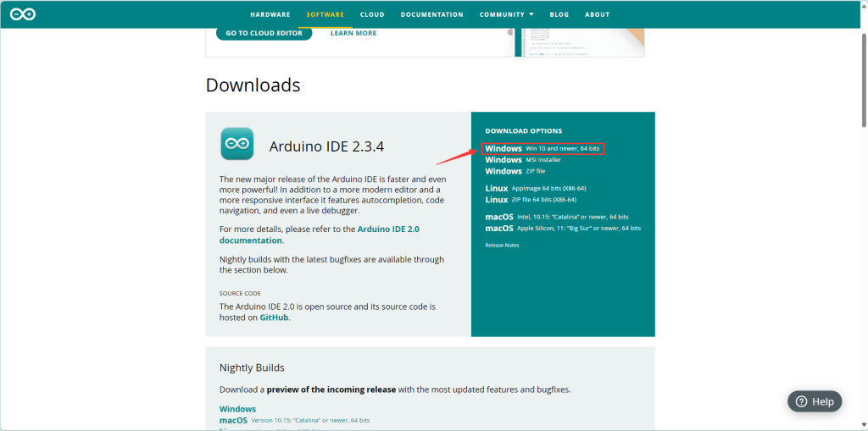The width and height of the screenshot is (868, 431).
Task: Open Arduino IDE 2.0 documentation link
Action: (x=320, y=235)
